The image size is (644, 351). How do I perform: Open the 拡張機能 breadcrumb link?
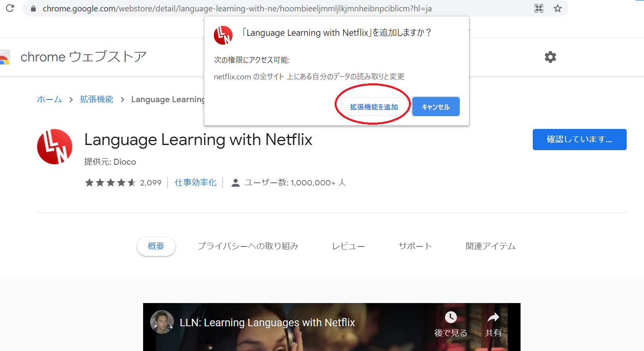tap(96, 99)
